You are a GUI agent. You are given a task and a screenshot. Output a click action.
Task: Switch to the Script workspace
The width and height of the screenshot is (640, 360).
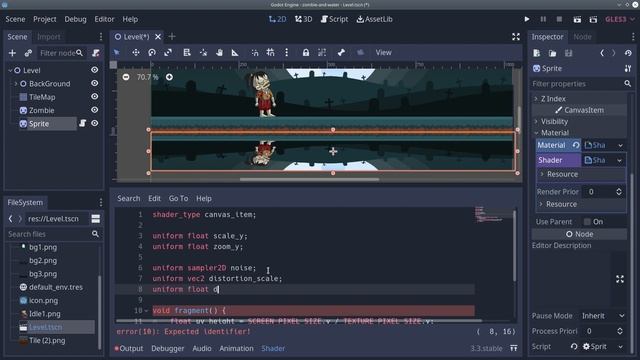[334, 19]
